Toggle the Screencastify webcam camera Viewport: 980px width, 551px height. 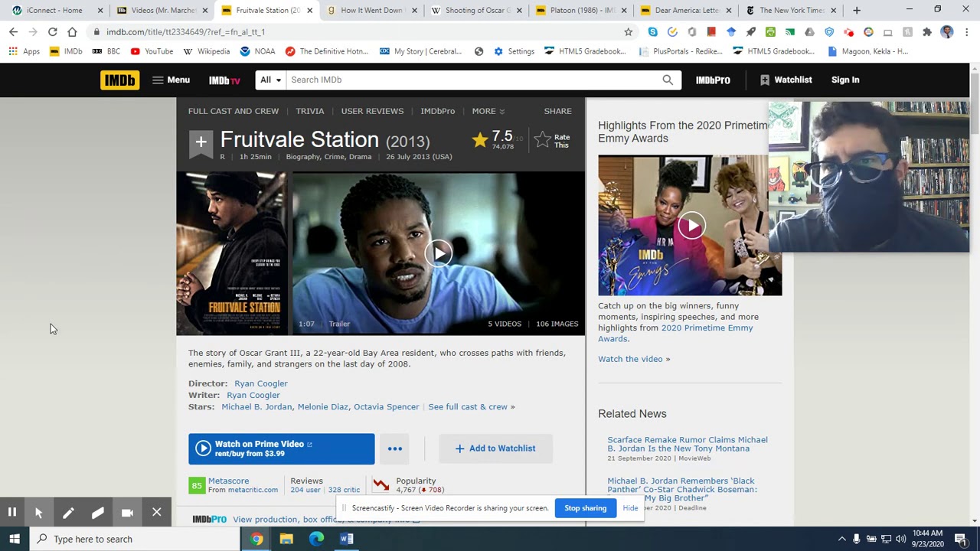127,512
